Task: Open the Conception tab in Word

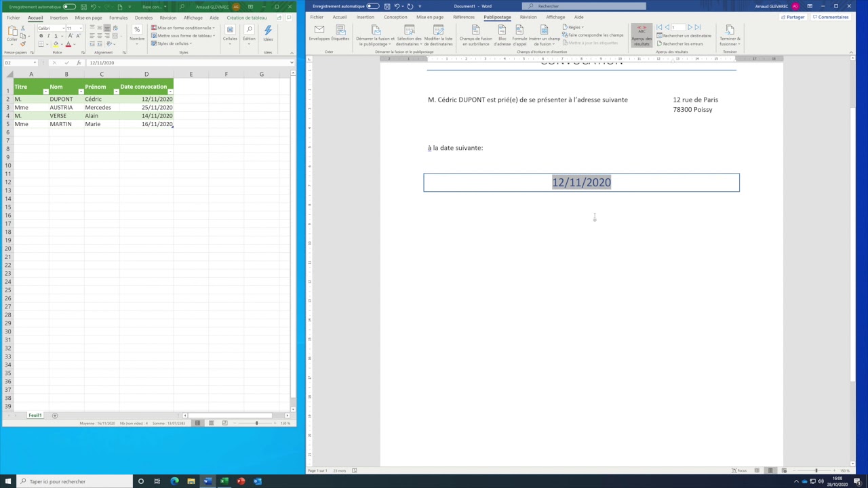Action: (395, 17)
